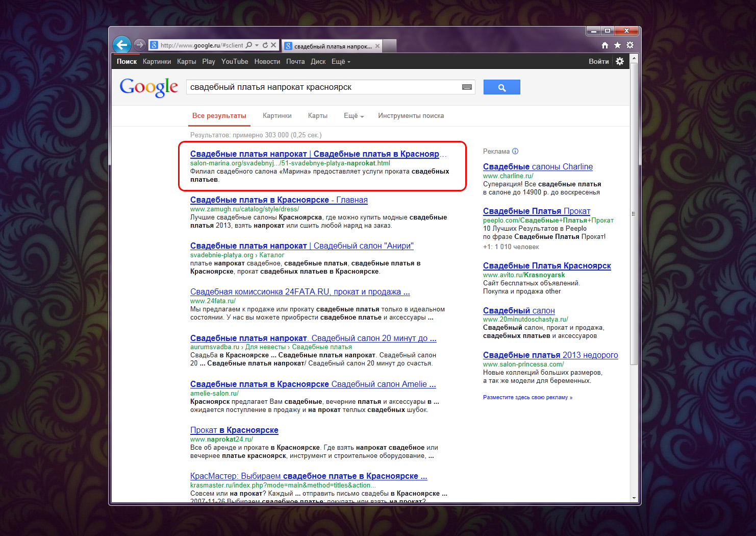Open "Прокат в Красноярске" result
Image resolution: width=756 pixels, height=536 pixels.
[234, 430]
